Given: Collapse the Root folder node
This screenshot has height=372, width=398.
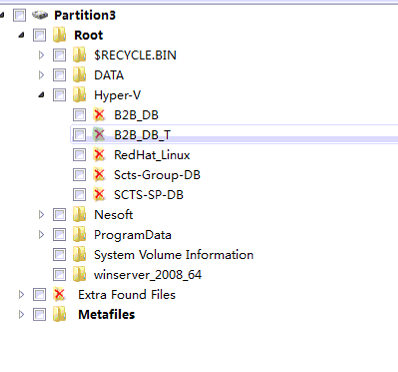Looking at the screenshot, I should click(x=21, y=35).
